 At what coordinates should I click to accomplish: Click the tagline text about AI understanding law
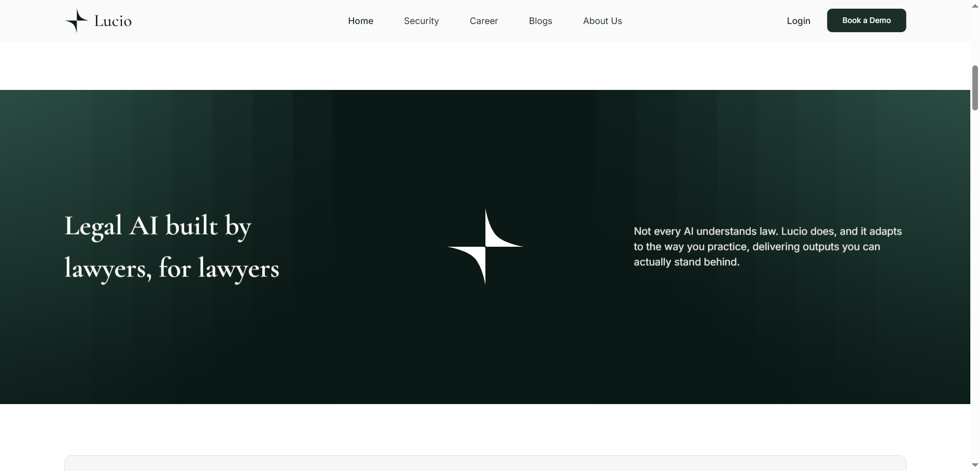[x=767, y=247]
